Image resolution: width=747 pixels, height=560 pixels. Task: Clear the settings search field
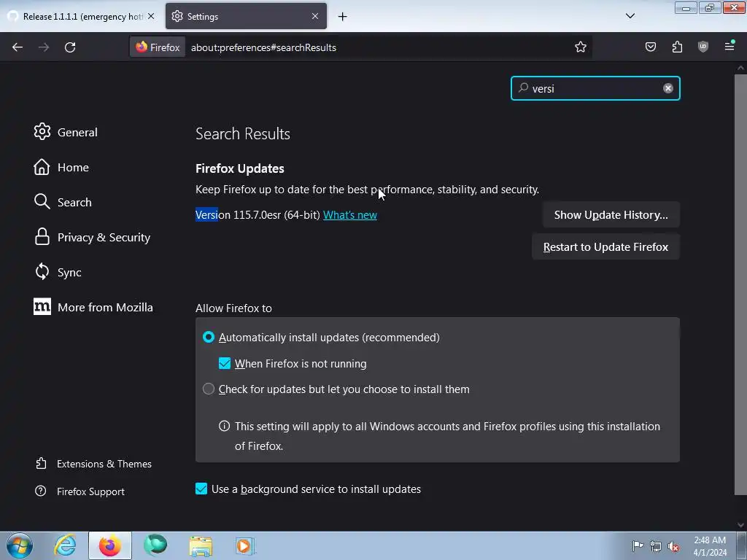[x=668, y=88]
